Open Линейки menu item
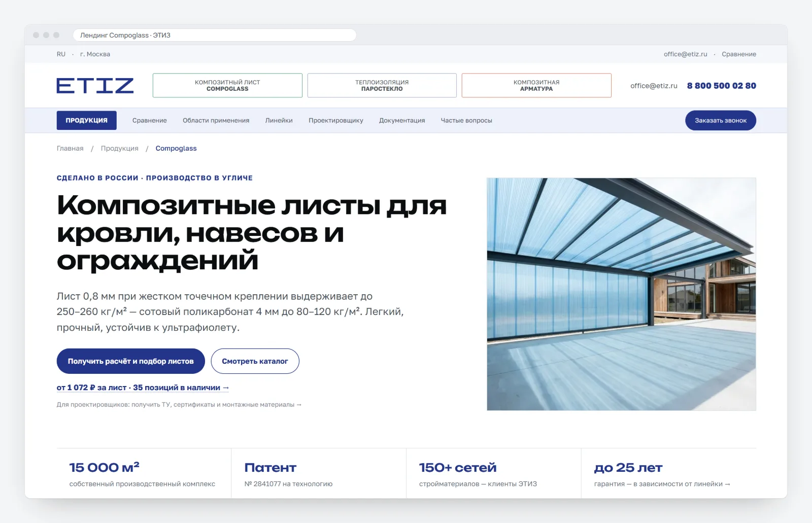Screen dimensions: 812x523 pyautogui.click(x=279, y=120)
